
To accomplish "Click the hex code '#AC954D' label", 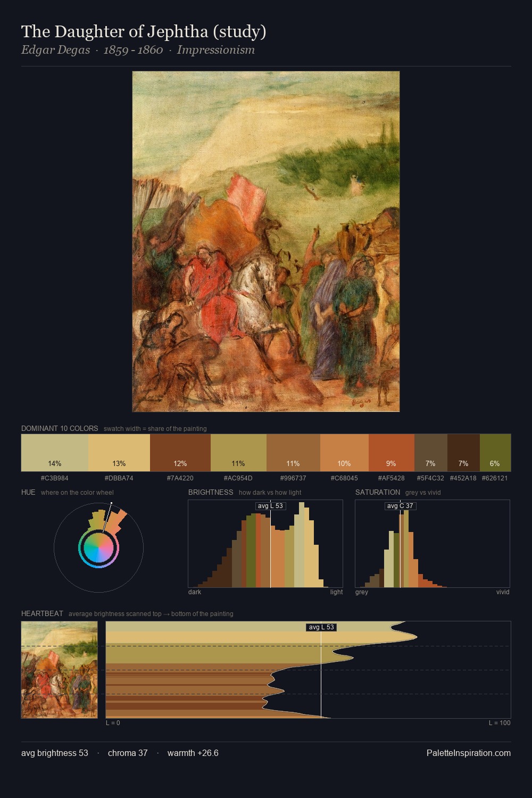I will point(238,478).
